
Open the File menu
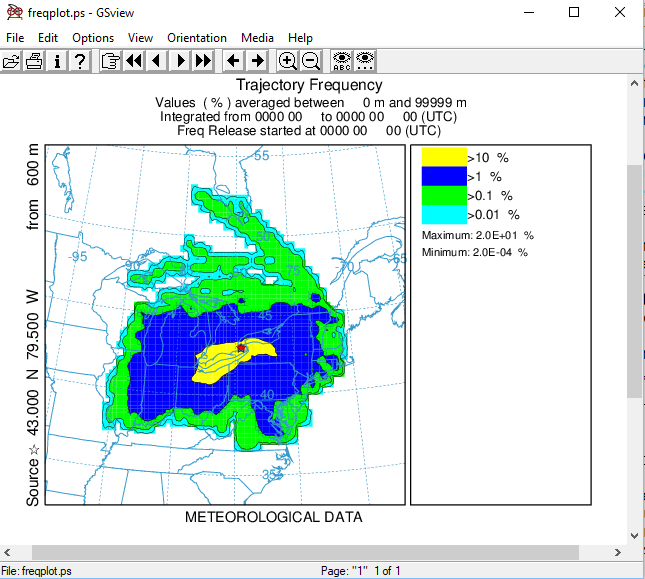tap(15, 38)
